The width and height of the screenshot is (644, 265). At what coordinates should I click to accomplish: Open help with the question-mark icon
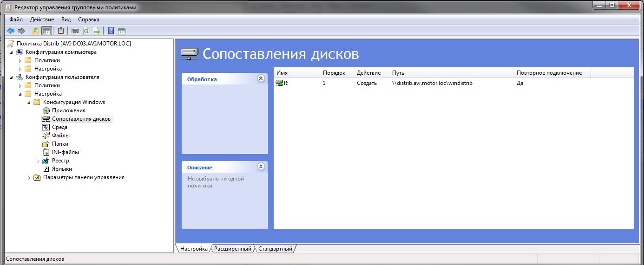111,31
